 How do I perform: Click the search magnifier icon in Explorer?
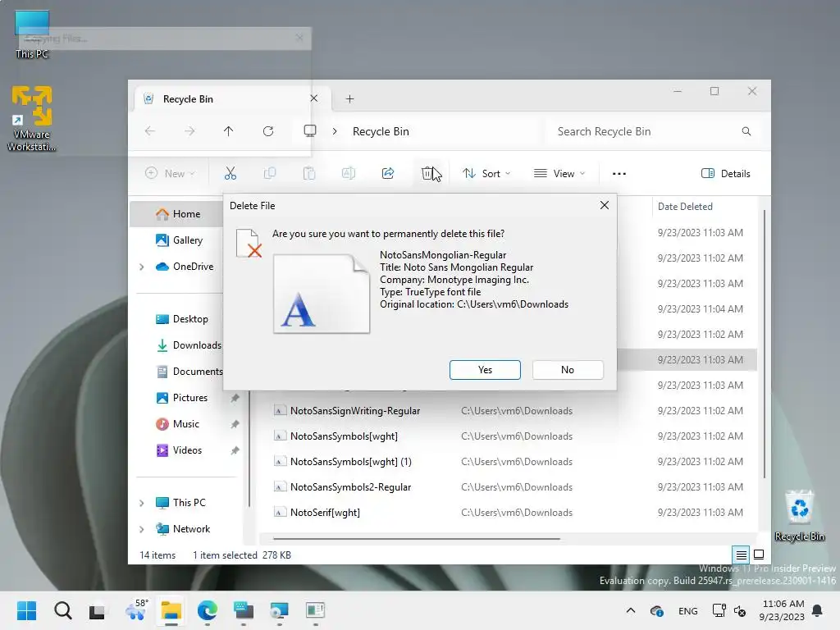(746, 131)
